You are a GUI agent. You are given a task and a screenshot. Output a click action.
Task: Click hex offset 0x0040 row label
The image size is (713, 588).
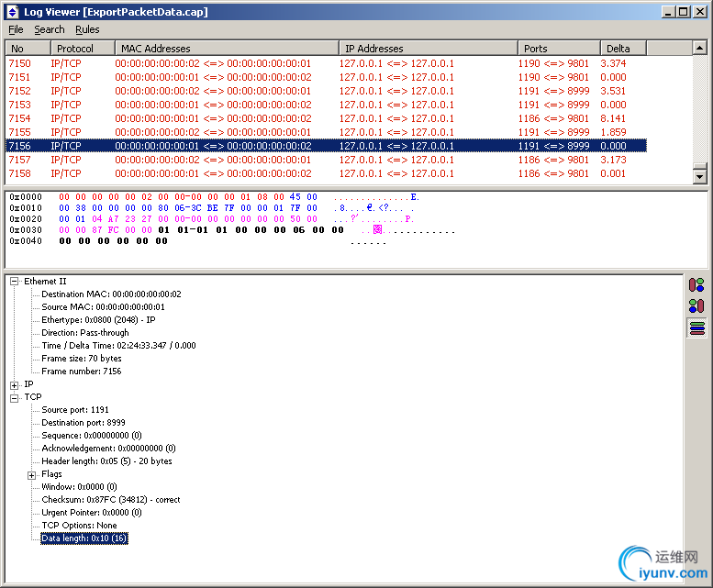26,241
